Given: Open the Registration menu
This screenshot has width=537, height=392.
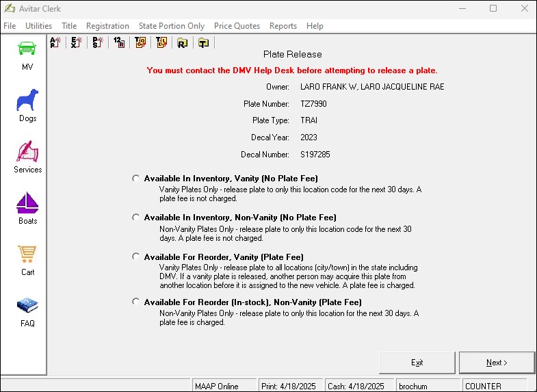Looking at the screenshot, I should click(x=107, y=26).
